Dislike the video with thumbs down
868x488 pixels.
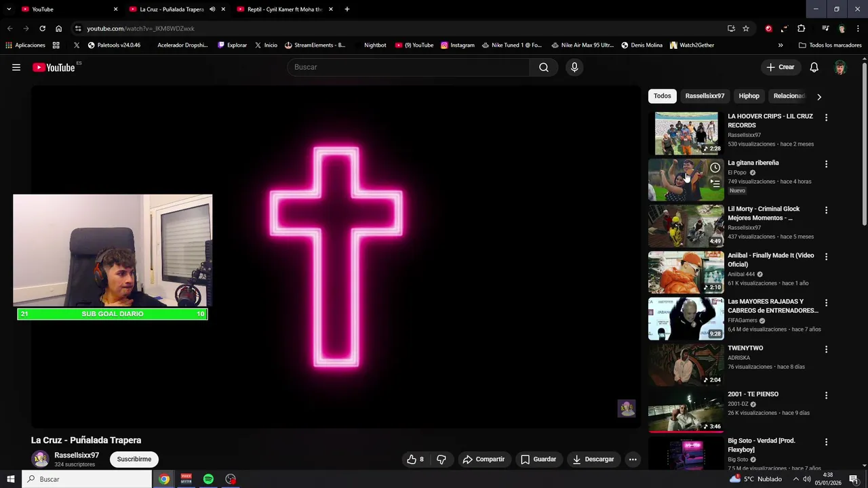pos(441,460)
